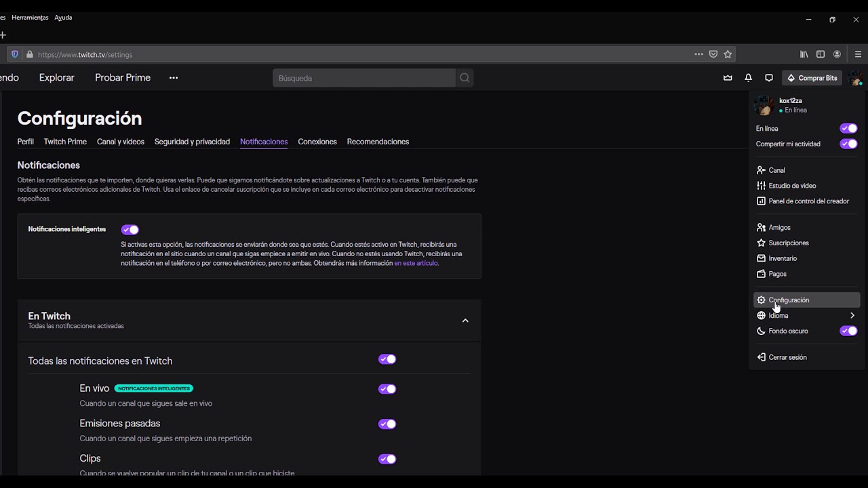Image resolution: width=868 pixels, height=488 pixels.
Task: Toggle the Clips notifications switch
Action: pyautogui.click(x=387, y=459)
